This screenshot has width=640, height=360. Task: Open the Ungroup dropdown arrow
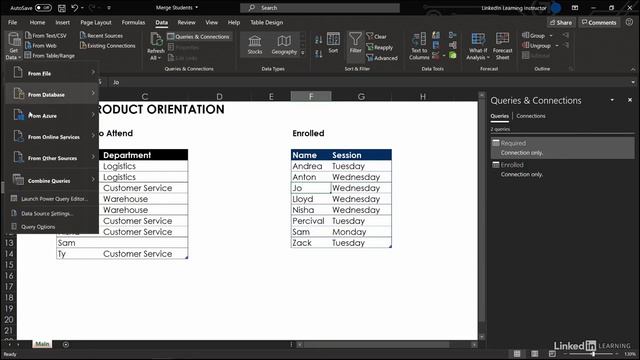pyautogui.click(x=557, y=46)
